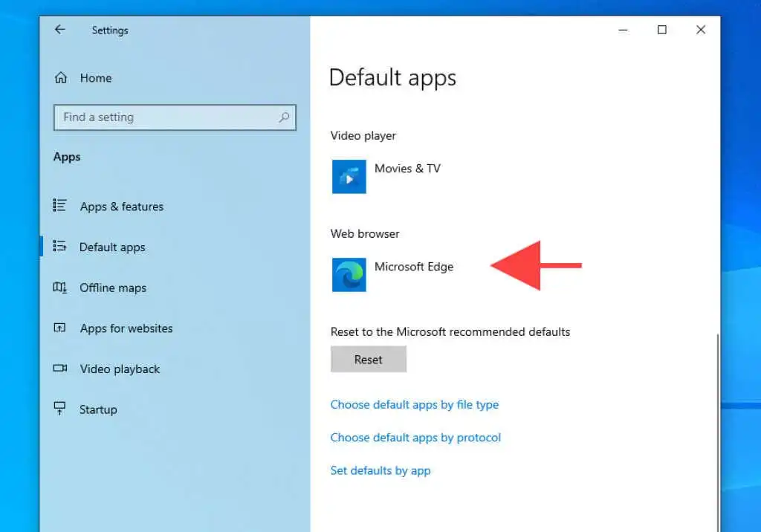Viewport: 761px width, 532px height.
Task: Open Choose default apps by file type
Action: (x=415, y=405)
